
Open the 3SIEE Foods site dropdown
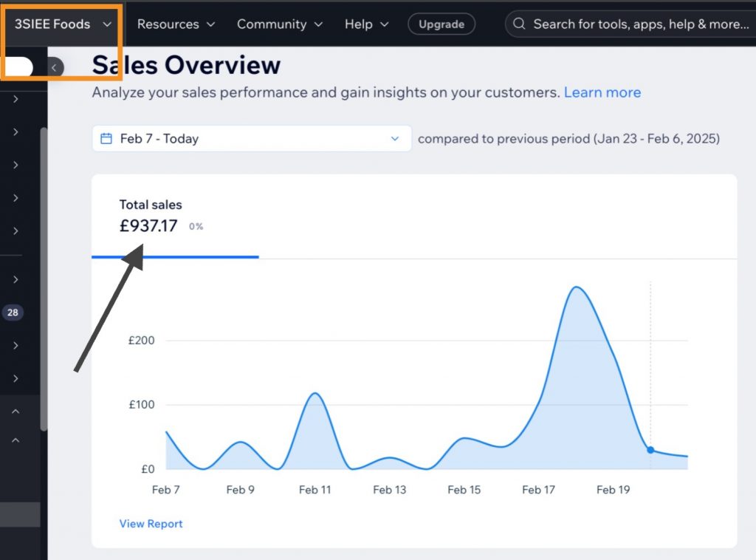point(62,24)
